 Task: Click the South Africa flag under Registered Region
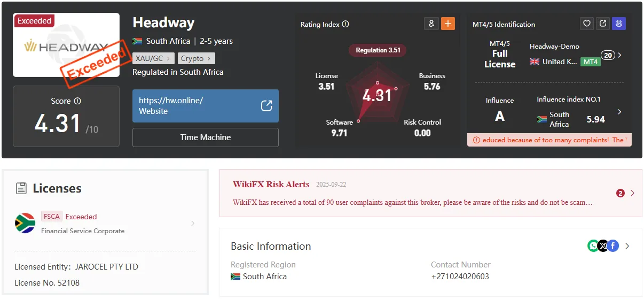[235, 277]
